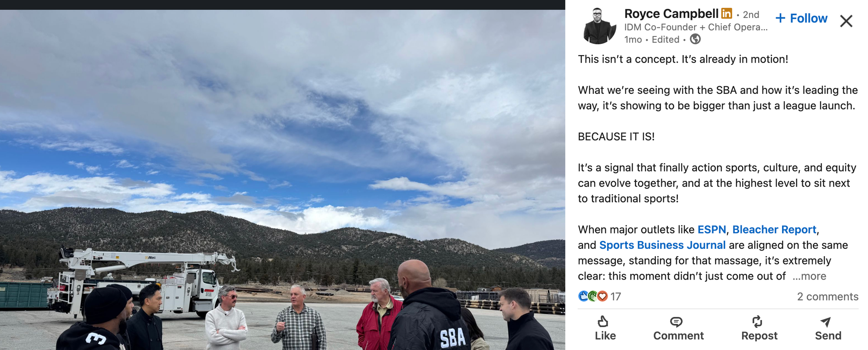Image resolution: width=868 pixels, height=350 pixels.
Task: Click the Like thumbs-up icon
Action: [602, 321]
